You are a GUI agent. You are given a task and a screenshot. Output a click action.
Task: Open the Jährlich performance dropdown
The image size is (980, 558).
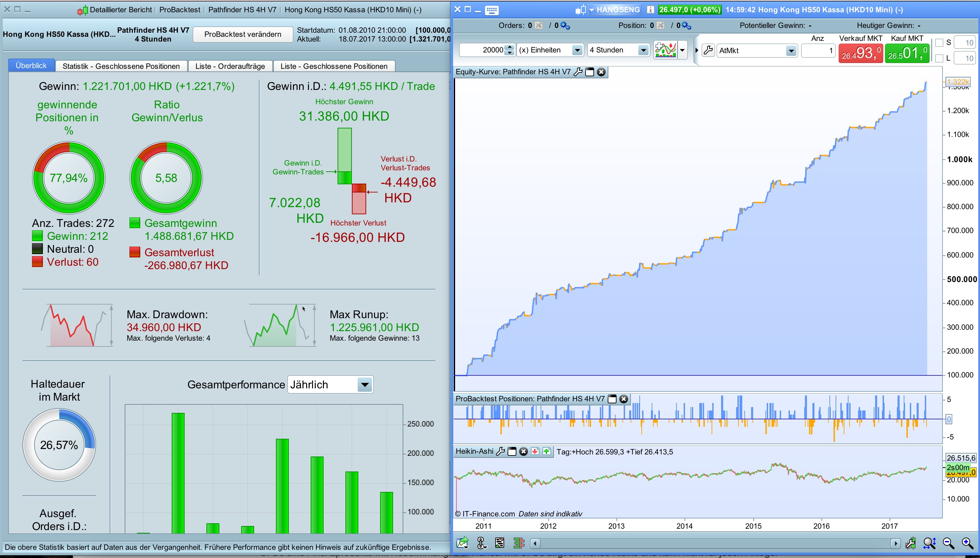coord(365,384)
